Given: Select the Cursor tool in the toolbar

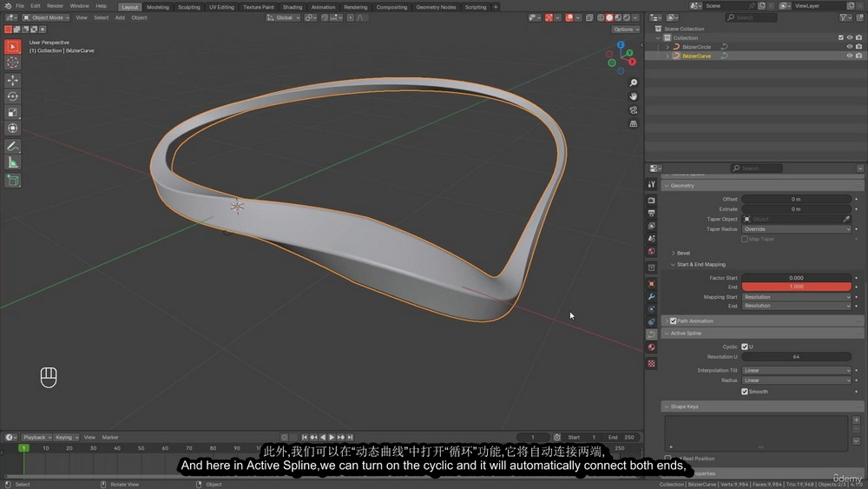Looking at the screenshot, I should pos(12,63).
